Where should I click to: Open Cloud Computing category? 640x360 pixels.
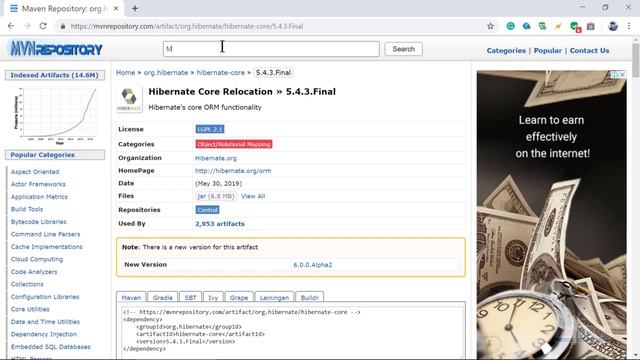point(37,259)
